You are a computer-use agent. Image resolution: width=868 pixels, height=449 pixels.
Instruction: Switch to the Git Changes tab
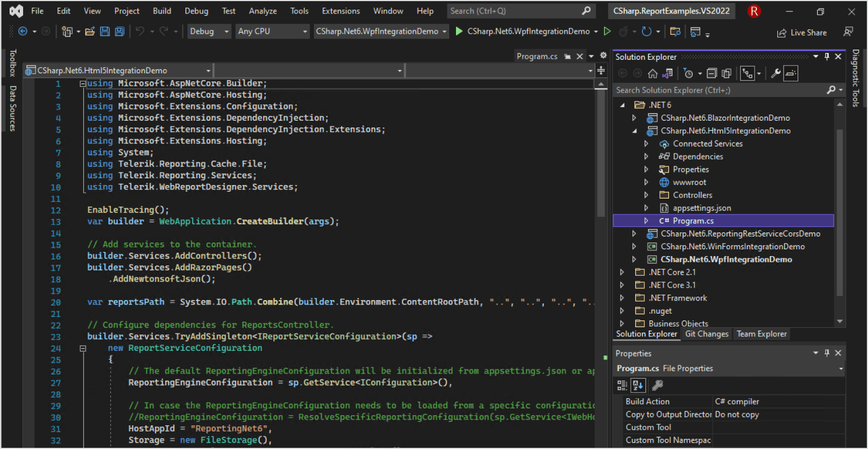pyautogui.click(x=706, y=334)
